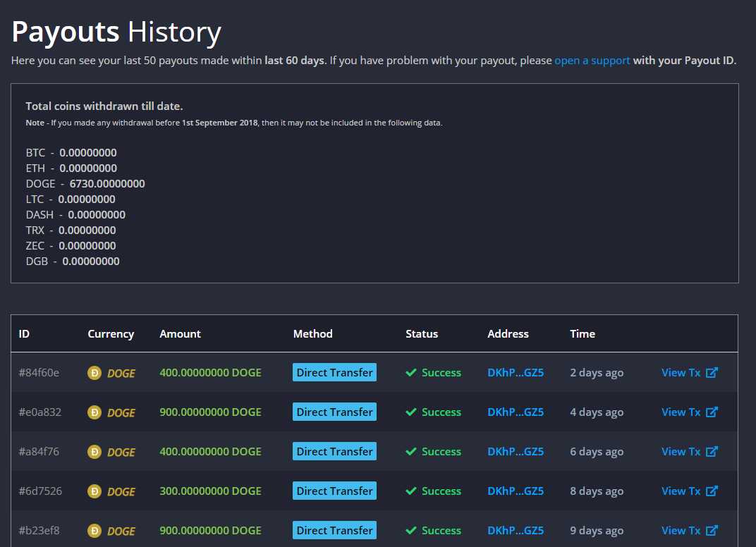Click the '2 days ago' timestamp
Viewport: 756px width, 547px height.
click(x=597, y=373)
